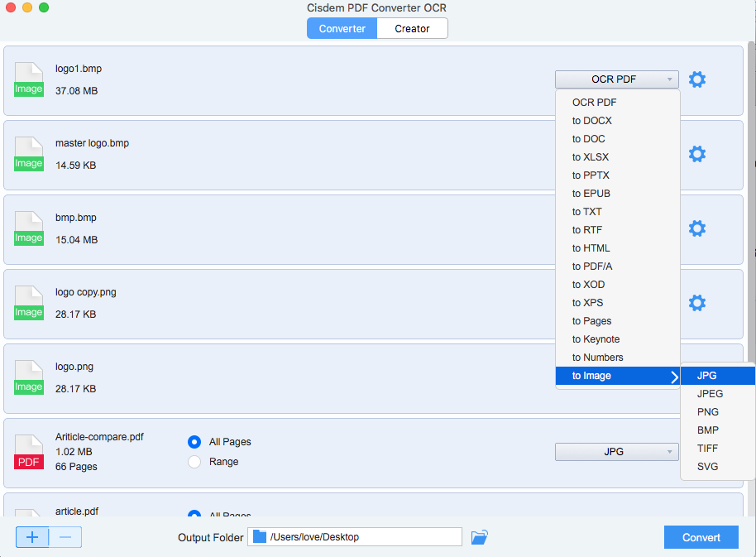Choose to HTML output format

618,248
